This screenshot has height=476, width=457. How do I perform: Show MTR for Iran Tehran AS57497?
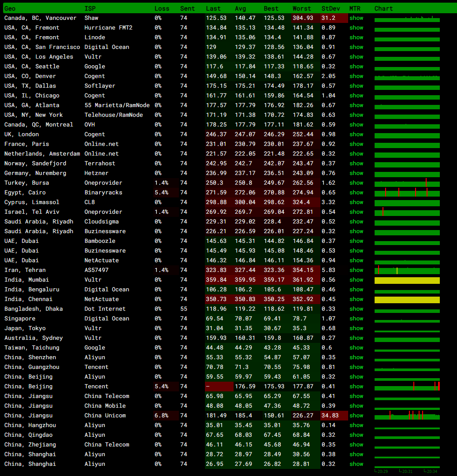tap(356, 270)
